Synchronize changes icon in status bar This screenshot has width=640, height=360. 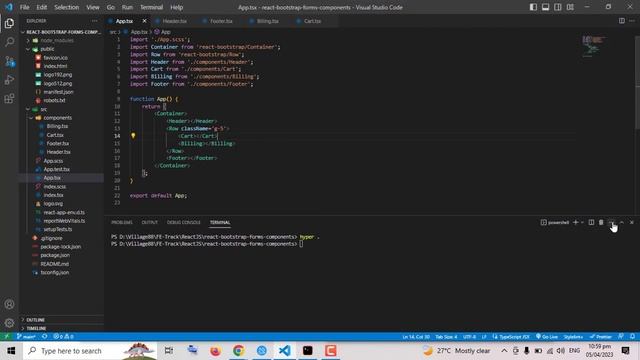point(44,336)
